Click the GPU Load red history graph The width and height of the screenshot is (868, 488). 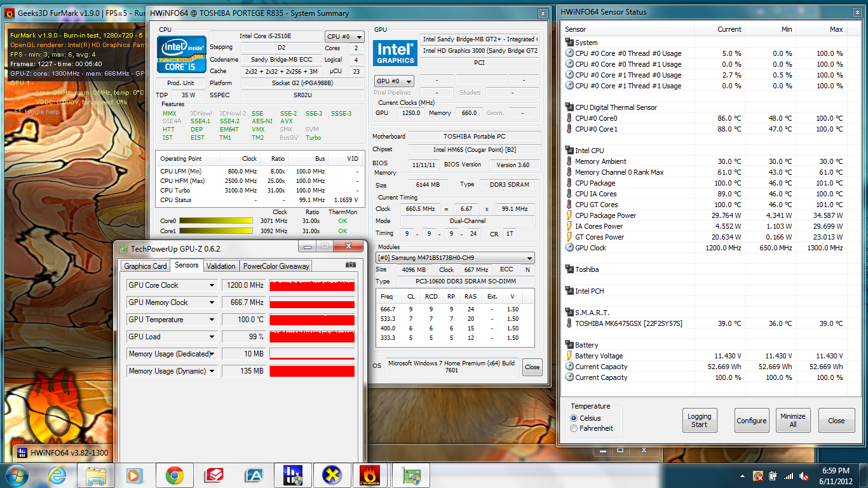click(312, 337)
